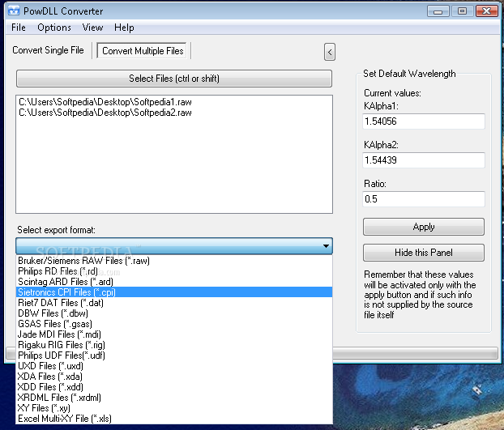Close the PowDLL Converter window
The height and width of the screenshot is (430, 504).
click(x=487, y=11)
